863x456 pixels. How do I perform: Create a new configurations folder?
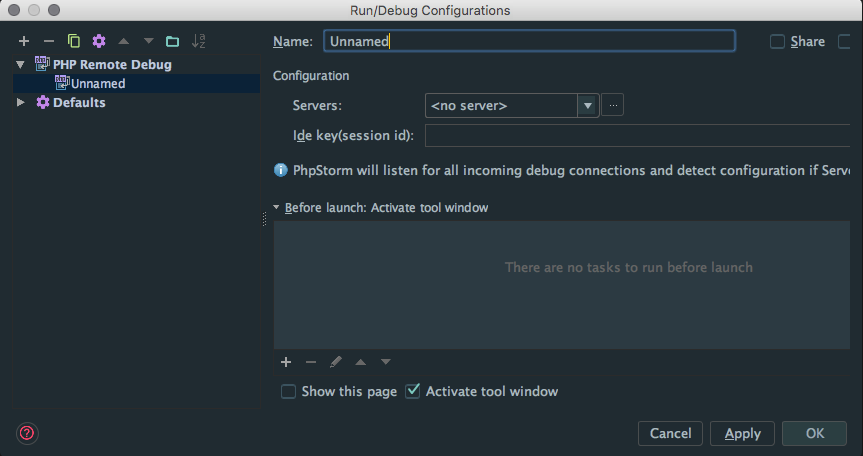coord(173,41)
